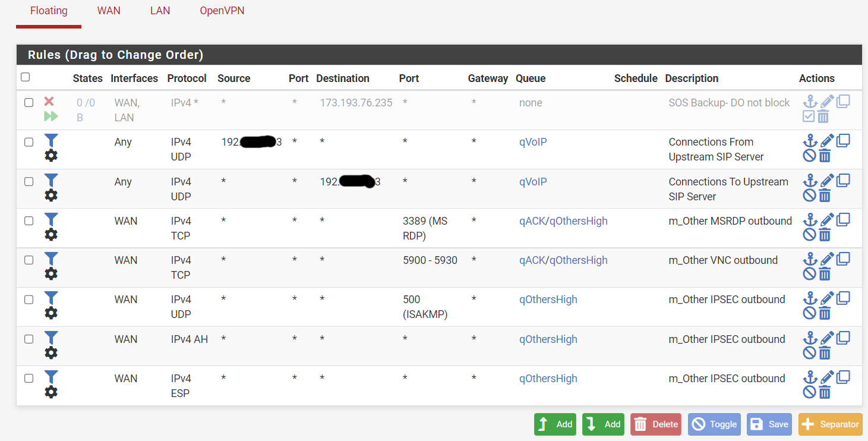Edit the ISAKMP port 500 IPSEC rule
Image resolution: width=868 pixels, height=441 pixels.
(x=827, y=298)
